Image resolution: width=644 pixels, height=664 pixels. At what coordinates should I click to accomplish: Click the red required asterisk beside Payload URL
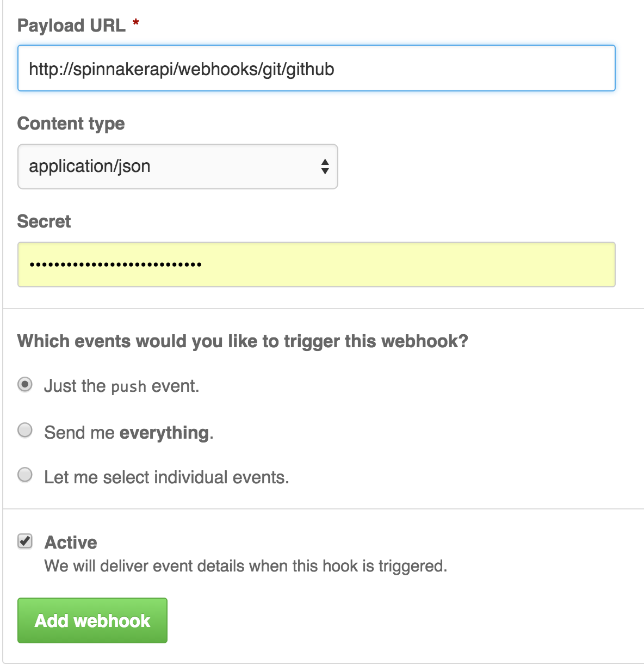coord(136,22)
